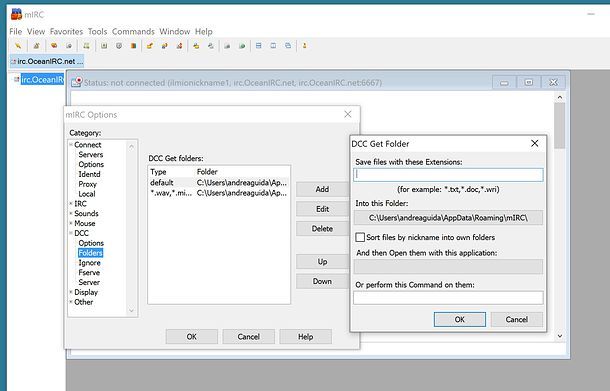Close the DCC Get Folder dialog with X
This screenshot has width=610, height=391.
pos(535,144)
